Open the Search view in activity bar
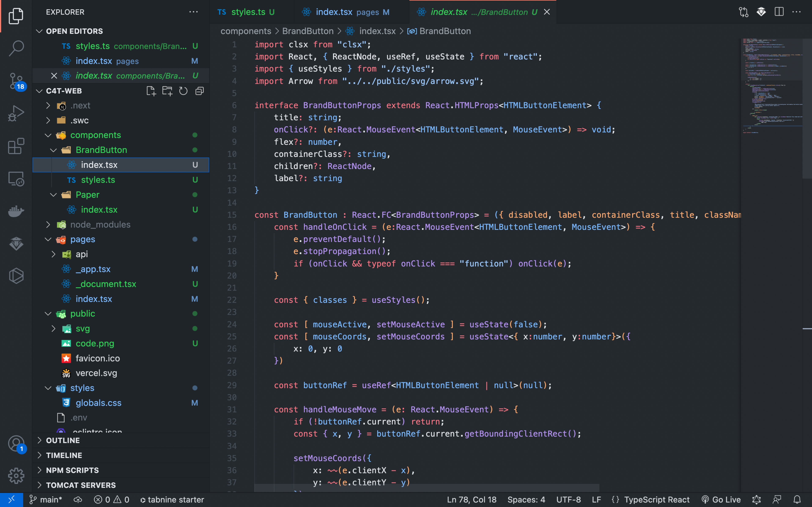Viewport: 812px width, 507px height. tap(16, 48)
